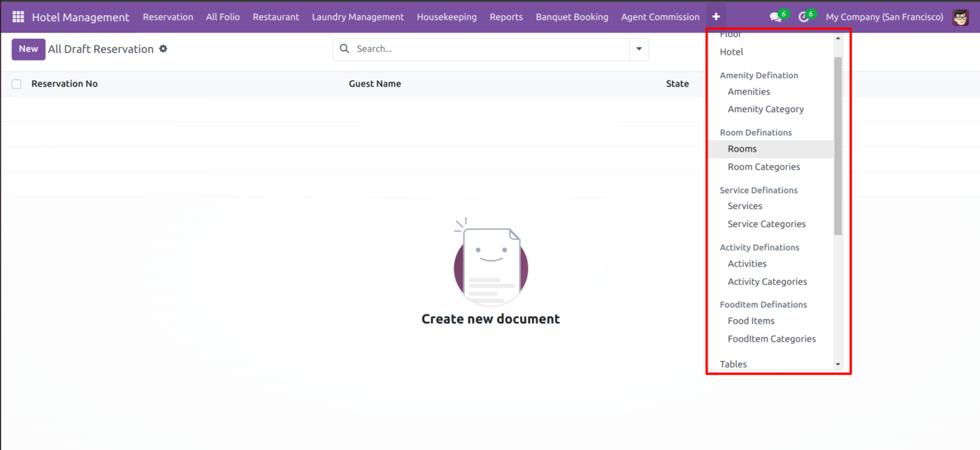This screenshot has height=450, width=980.
Task: Open the activities clock icon with badge 6
Action: [x=803, y=17]
